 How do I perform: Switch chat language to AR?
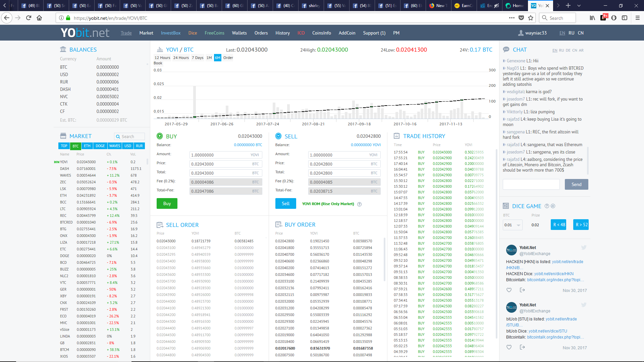[x=581, y=50]
